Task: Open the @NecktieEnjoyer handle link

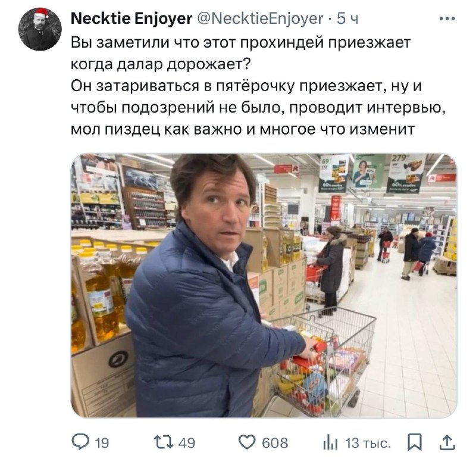Action: click(261, 19)
